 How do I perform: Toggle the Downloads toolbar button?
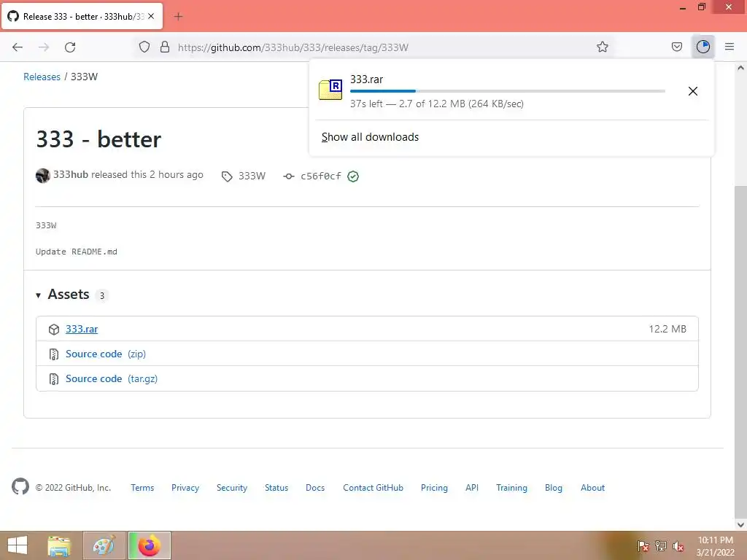703,47
